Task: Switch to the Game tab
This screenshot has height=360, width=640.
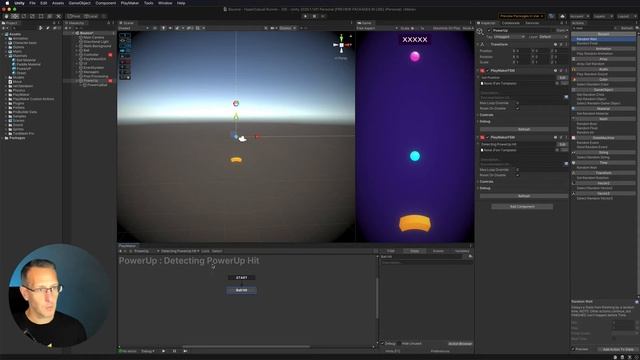Action: click(365, 23)
